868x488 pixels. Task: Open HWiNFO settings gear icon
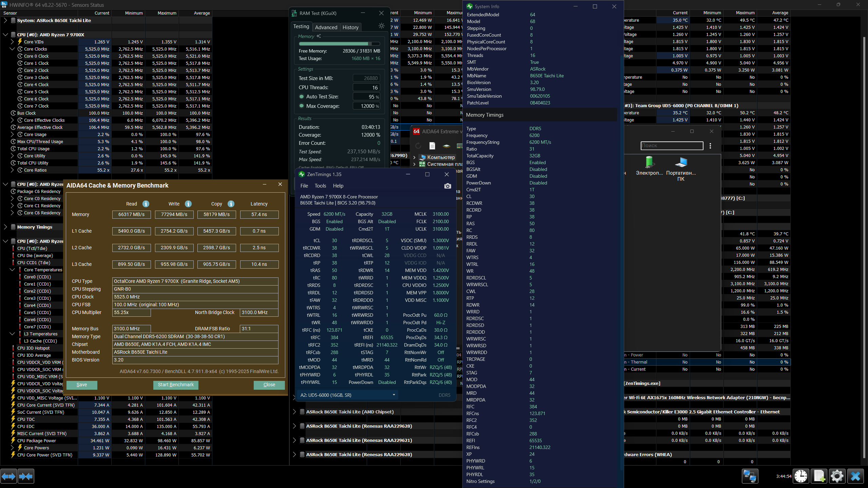tap(837, 476)
